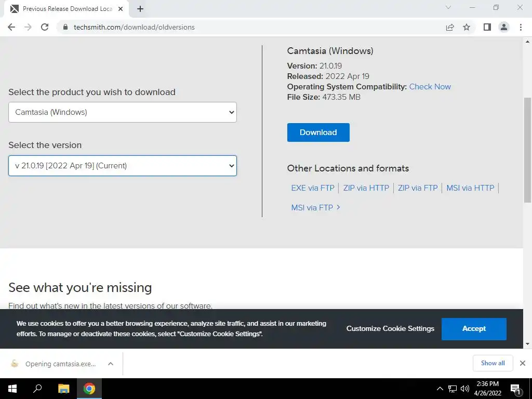Open the product dropdown showing Camtasia (Windows)

click(x=123, y=112)
